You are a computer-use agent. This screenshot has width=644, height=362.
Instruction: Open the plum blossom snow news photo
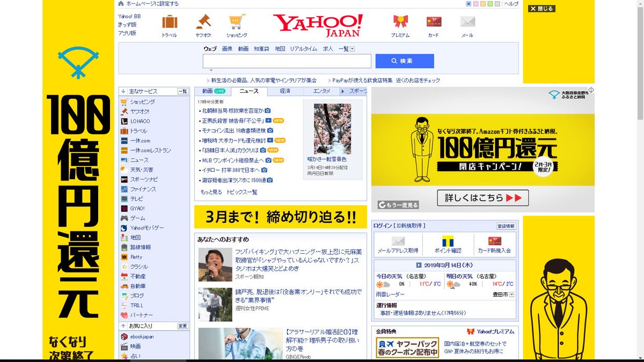332,129
